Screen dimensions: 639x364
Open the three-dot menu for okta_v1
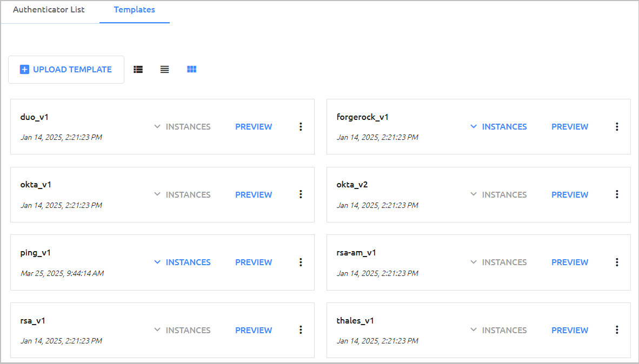click(301, 194)
